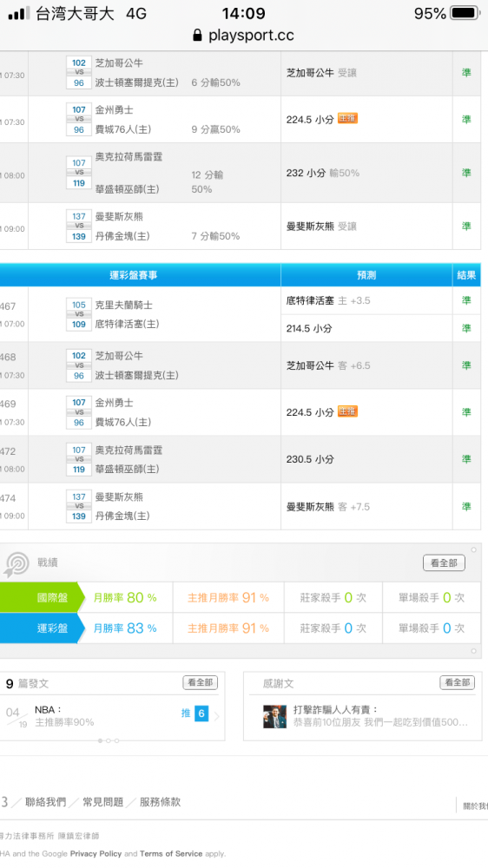Tap the lock icon beside playsport.cc
The height and width of the screenshot is (868, 488).
click(197, 36)
